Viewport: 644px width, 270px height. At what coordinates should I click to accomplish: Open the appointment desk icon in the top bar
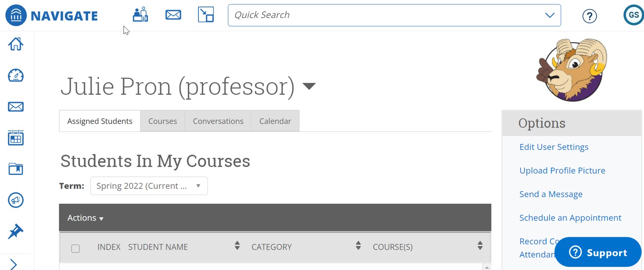pyautogui.click(x=140, y=15)
